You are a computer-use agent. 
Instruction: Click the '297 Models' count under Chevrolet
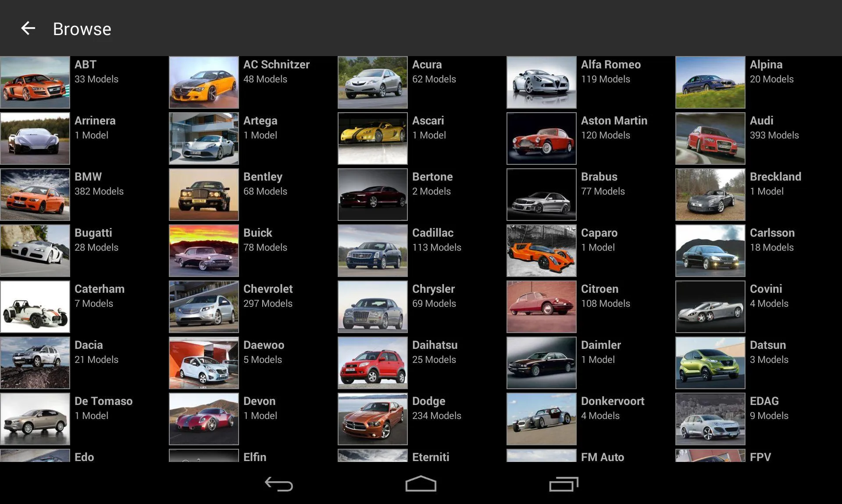(268, 303)
